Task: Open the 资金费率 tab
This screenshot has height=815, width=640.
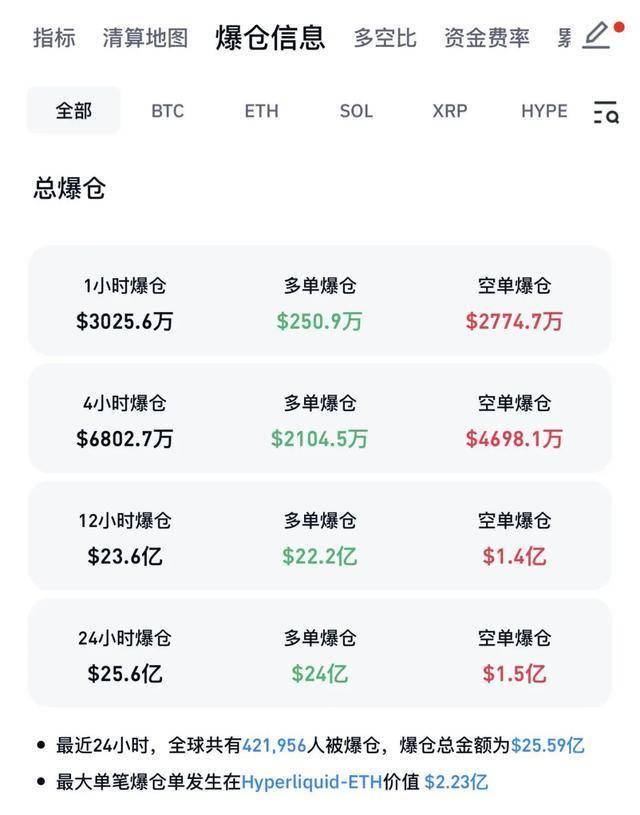Action: (487, 38)
